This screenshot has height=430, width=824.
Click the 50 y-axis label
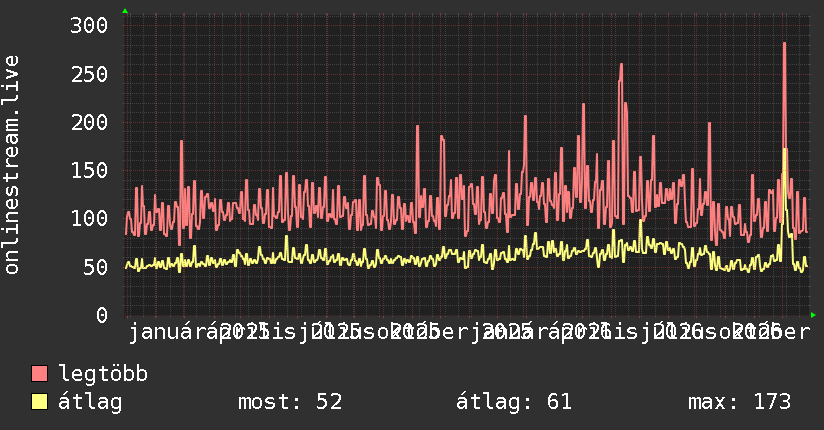point(95,267)
